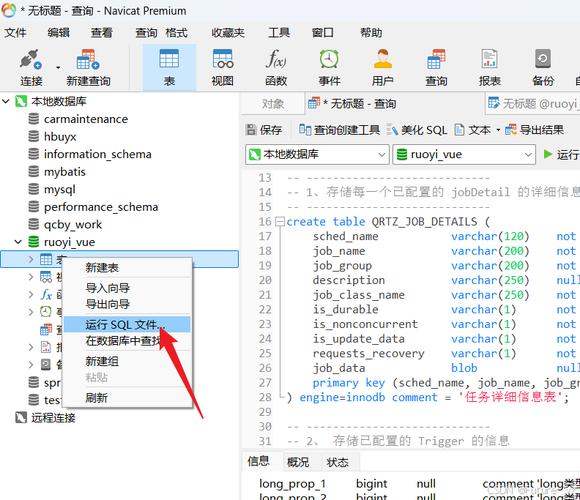Image resolution: width=580 pixels, height=500 pixels.
Task: Click the 查询 (Query) toolbar icon
Action: coord(436,68)
